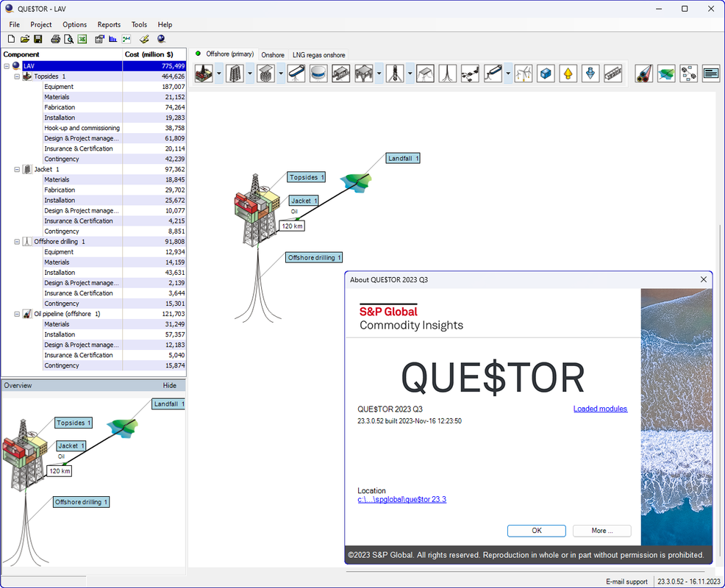
Task: Collapse the Topsides 1 tree node
Action: pos(17,76)
